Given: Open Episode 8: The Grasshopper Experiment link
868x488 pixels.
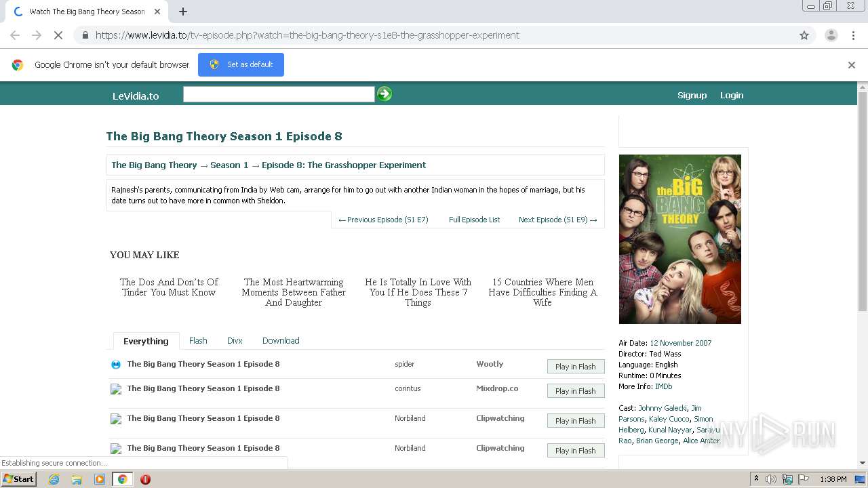Looking at the screenshot, I should [344, 165].
